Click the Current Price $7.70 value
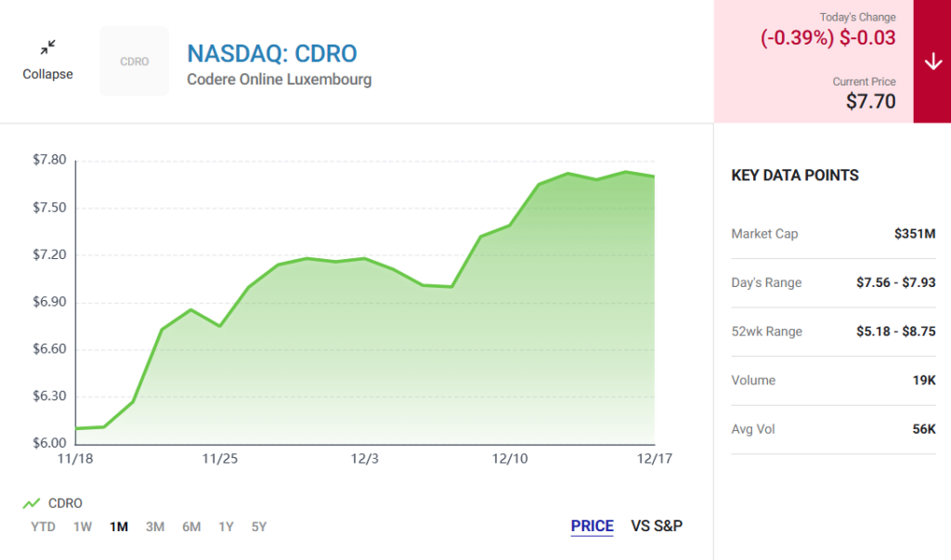 [x=870, y=101]
